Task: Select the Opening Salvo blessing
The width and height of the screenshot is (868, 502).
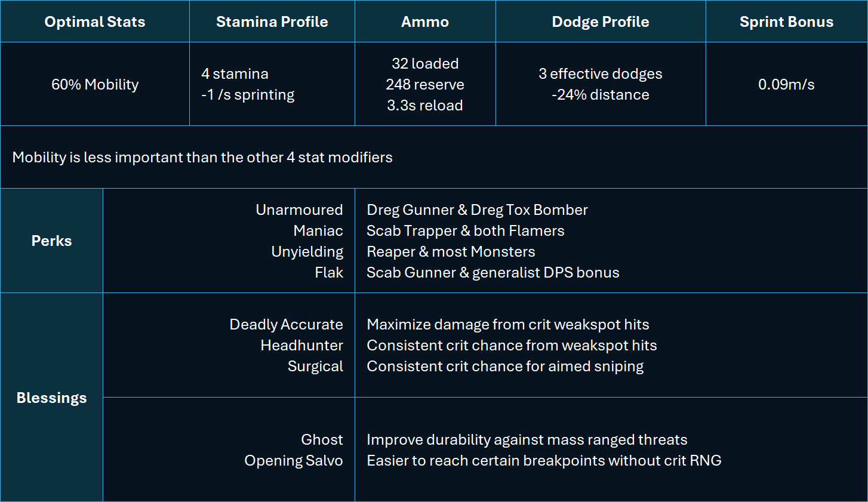Action: pyautogui.click(x=293, y=460)
